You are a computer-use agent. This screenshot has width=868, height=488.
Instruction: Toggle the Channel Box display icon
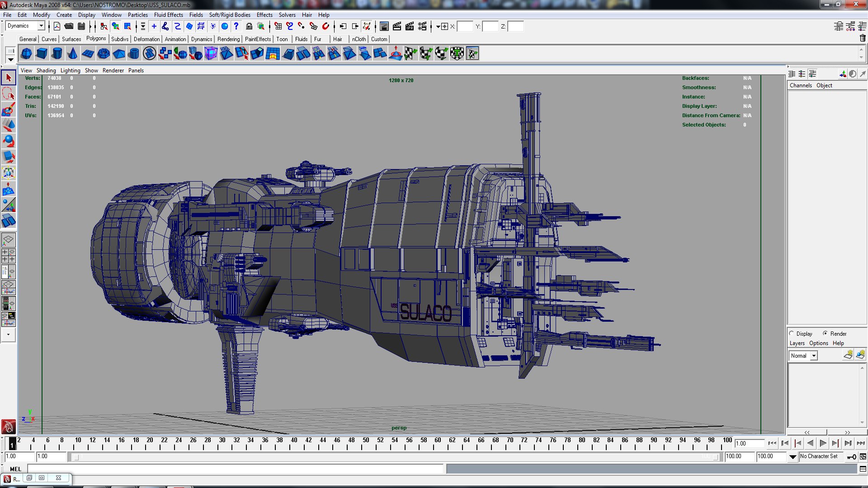[x=863, y=26]
